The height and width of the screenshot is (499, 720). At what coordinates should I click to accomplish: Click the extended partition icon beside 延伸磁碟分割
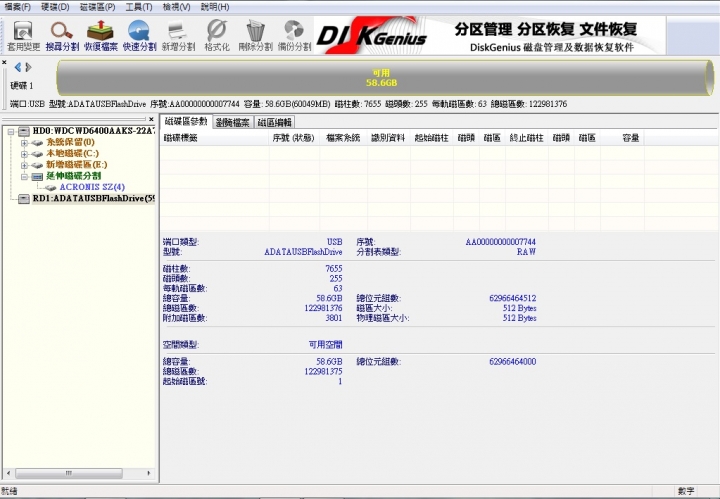click(x=37, y=176)
